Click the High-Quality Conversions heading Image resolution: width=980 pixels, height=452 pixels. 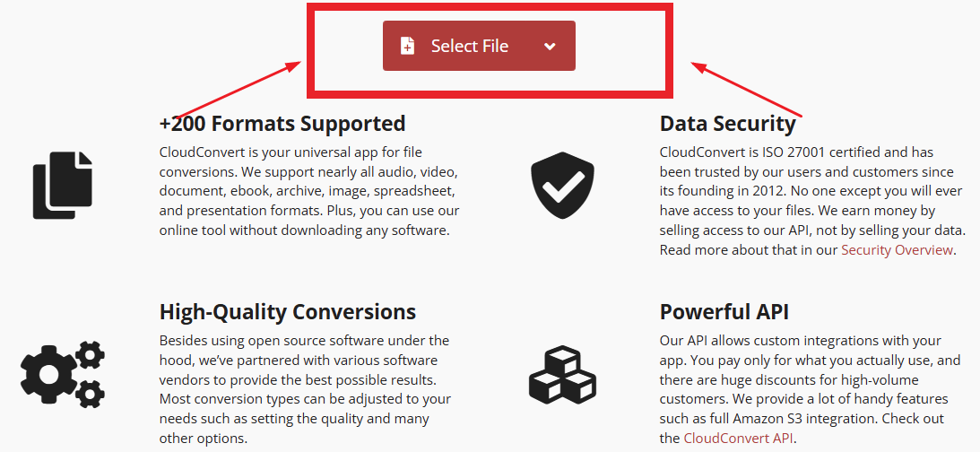[x=288, y=312]
